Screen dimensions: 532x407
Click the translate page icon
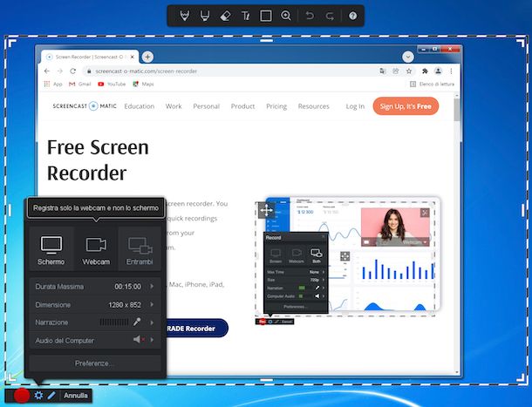(383, 71)
